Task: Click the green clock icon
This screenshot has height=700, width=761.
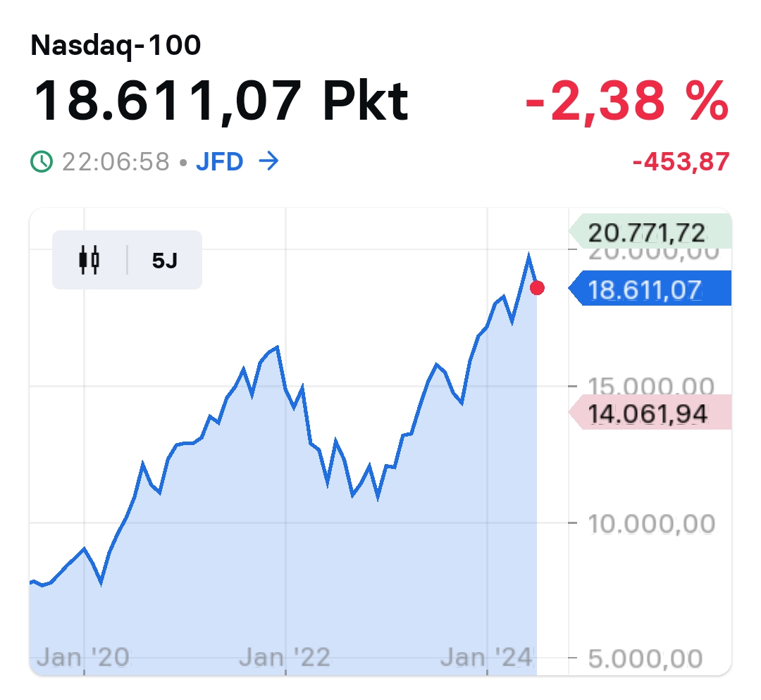Action: point(42,162)
